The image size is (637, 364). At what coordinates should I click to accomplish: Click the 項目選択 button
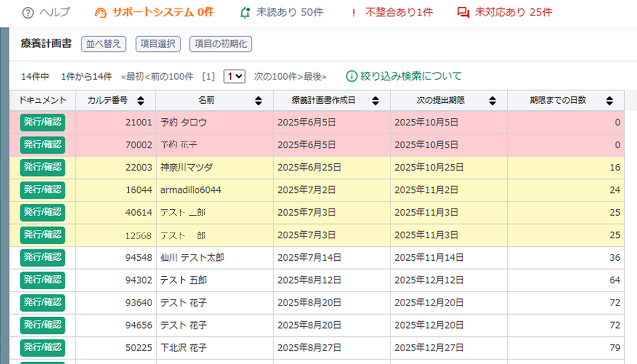(x=158, y=44)
